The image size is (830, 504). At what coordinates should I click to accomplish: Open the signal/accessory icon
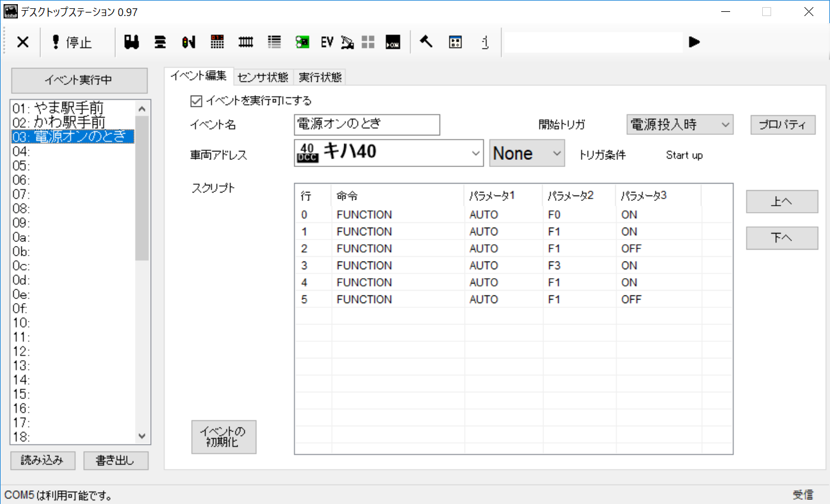[x=188, y=42]
